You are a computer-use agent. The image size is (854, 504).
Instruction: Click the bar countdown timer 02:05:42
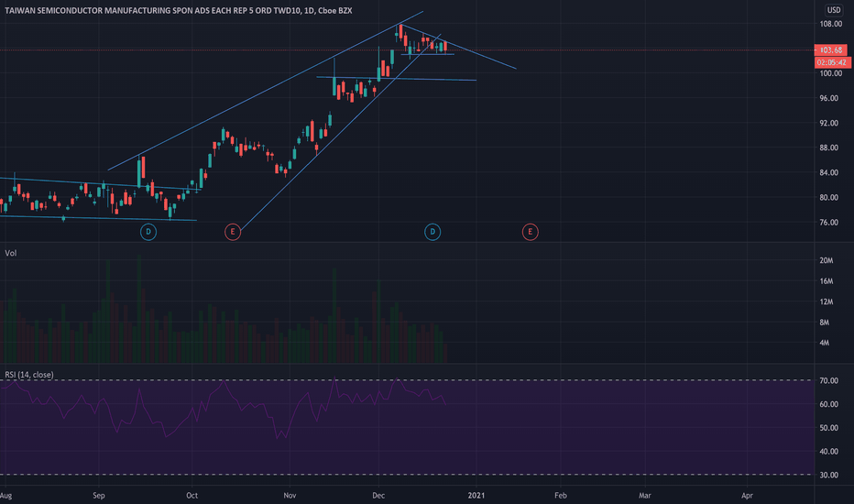tap(832, 62)
